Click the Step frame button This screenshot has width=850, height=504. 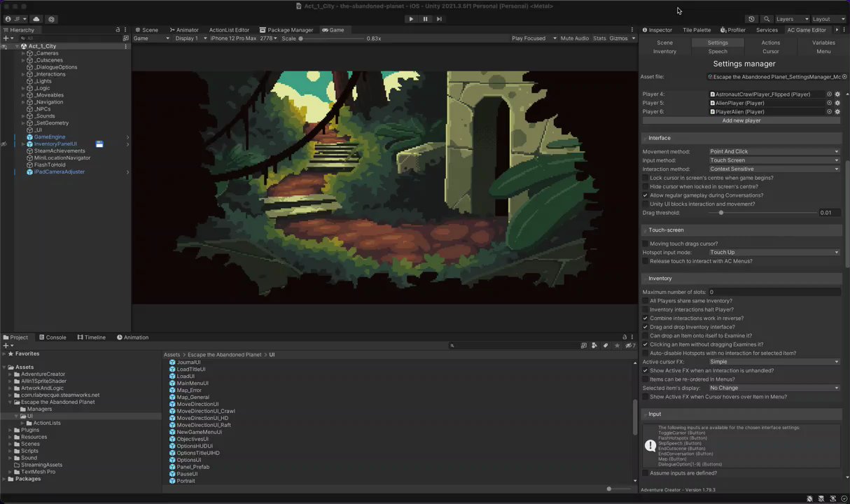(x=439, y=19)
